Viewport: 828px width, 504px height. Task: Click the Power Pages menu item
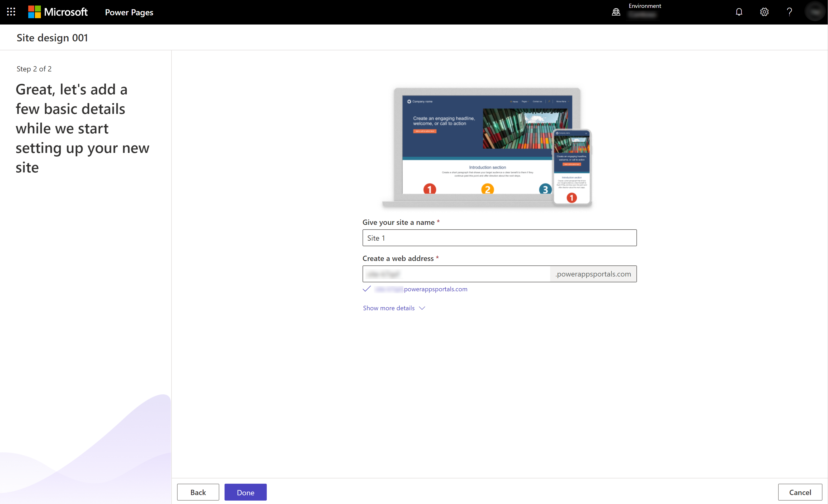coord(130,12)
